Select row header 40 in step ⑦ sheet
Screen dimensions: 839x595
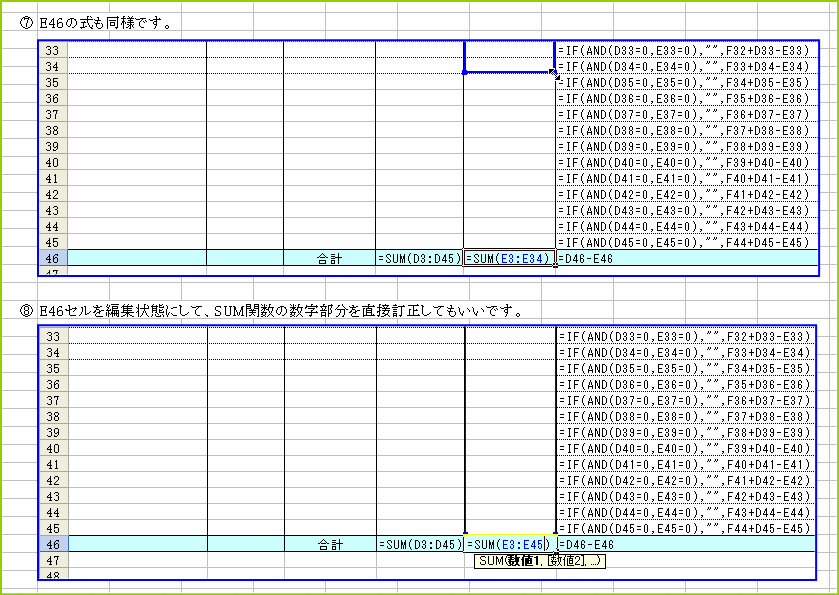click(x=53, y=163)
